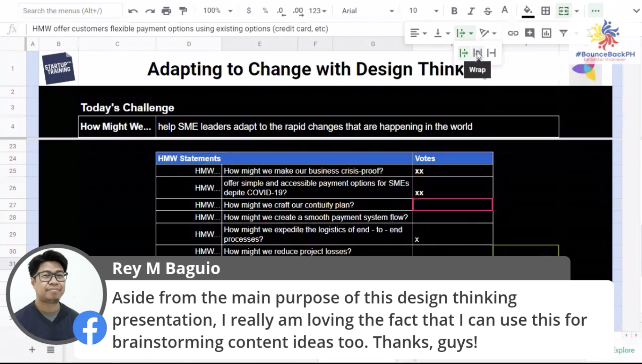Decrease decimal places
This screenshot has width=642, height=364.
coord(281,11)
